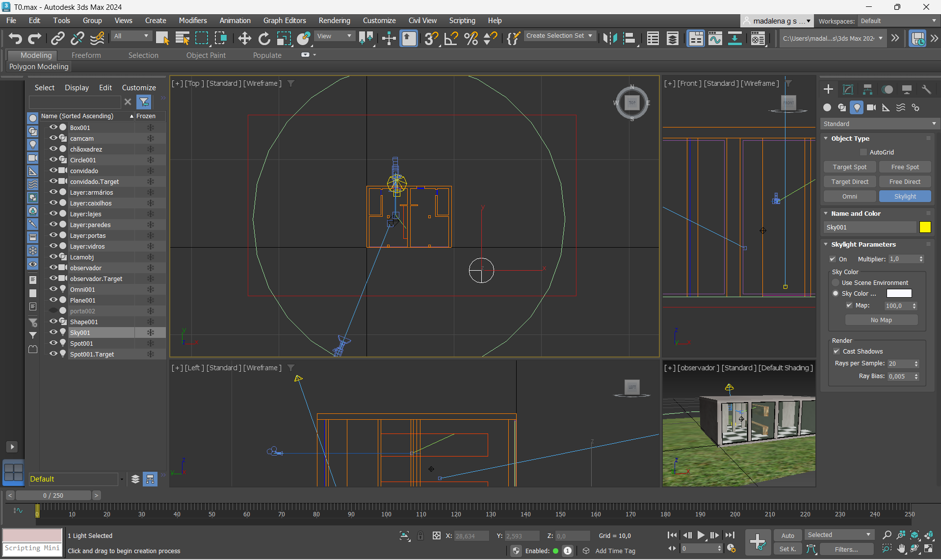The image size is (941, 560).
Task: Select the Move tool in main toolbar
Action: [x=244, y=38]
